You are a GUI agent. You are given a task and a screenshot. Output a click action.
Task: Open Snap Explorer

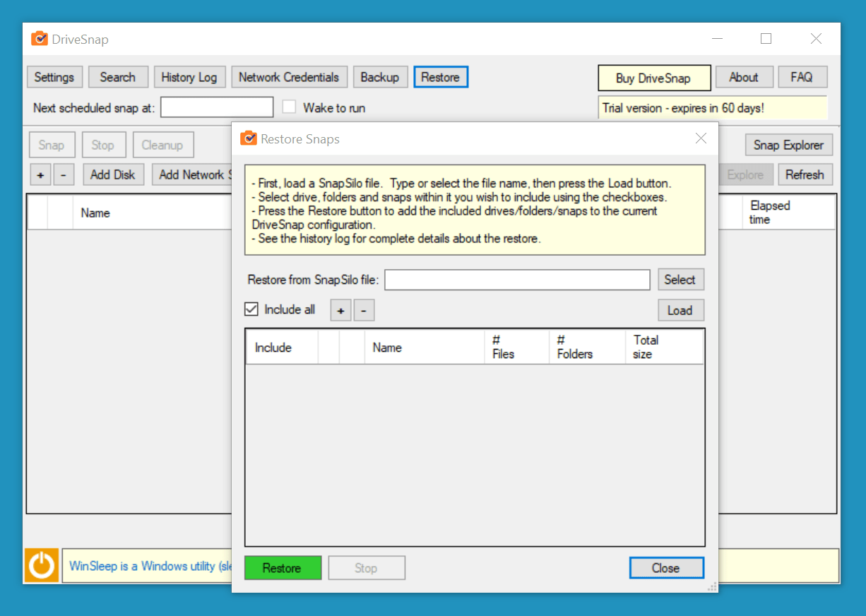(789, 145)
